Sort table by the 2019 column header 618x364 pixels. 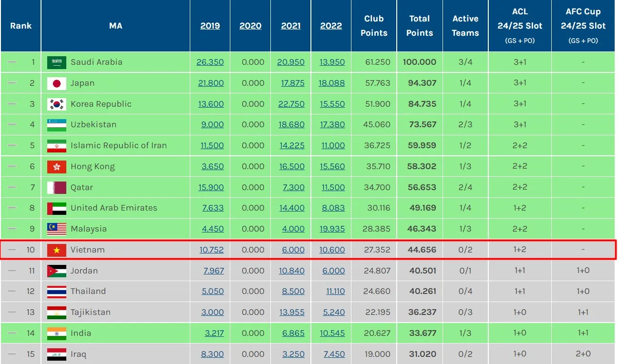pyautogui.click(x=210, y=26)
